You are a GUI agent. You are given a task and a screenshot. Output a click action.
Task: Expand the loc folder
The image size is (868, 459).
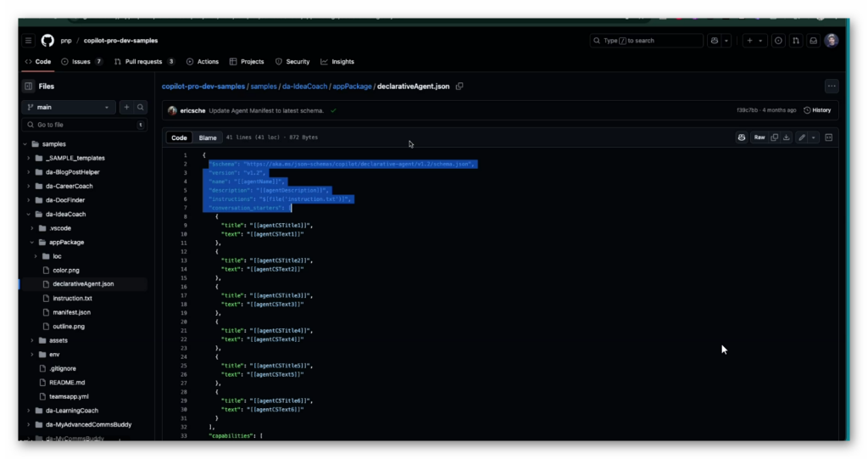[36, 256]
